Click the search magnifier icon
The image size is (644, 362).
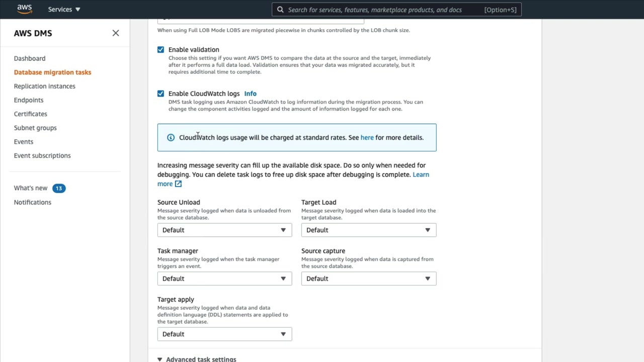pos(280,10)
